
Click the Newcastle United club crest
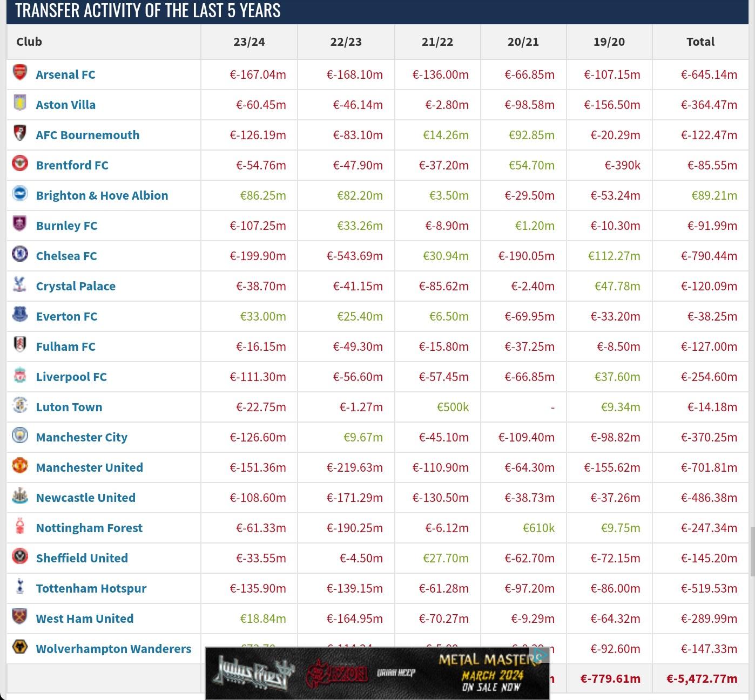[x=20, y=495]
